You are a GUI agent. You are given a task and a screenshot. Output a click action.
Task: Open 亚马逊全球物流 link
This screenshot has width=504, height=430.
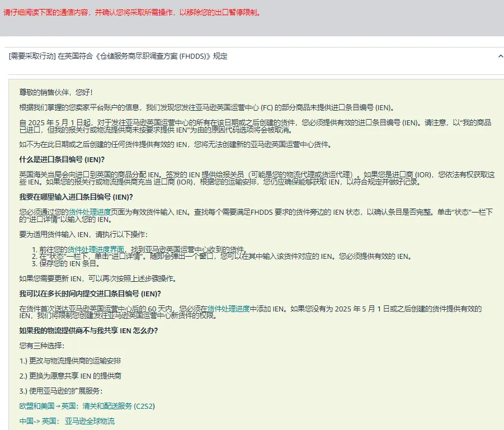(90, 421)
